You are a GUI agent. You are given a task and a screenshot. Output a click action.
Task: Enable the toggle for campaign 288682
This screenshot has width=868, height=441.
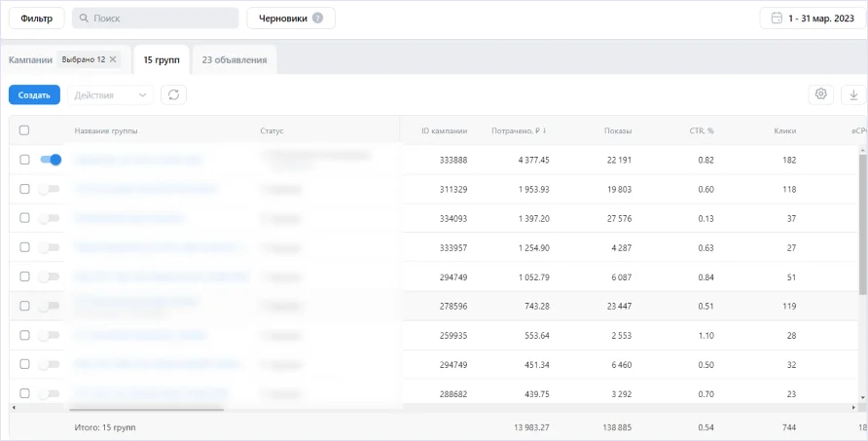[x=49, y=393]
